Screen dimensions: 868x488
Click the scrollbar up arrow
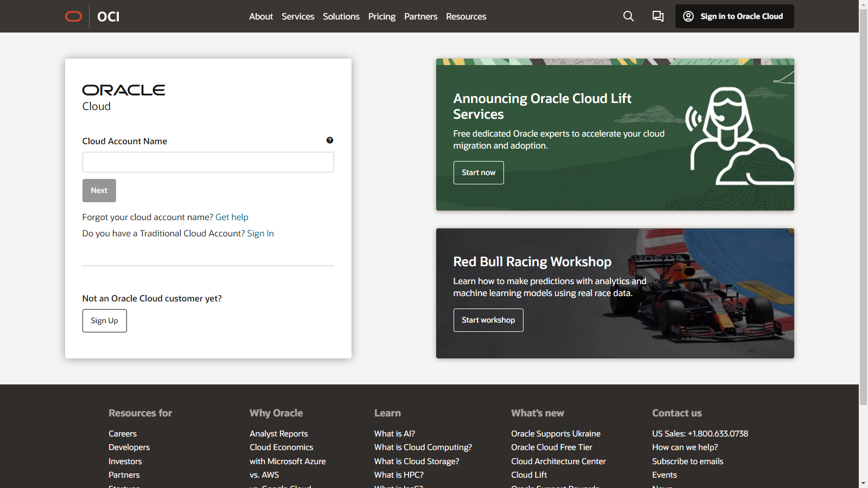(864, 4)
